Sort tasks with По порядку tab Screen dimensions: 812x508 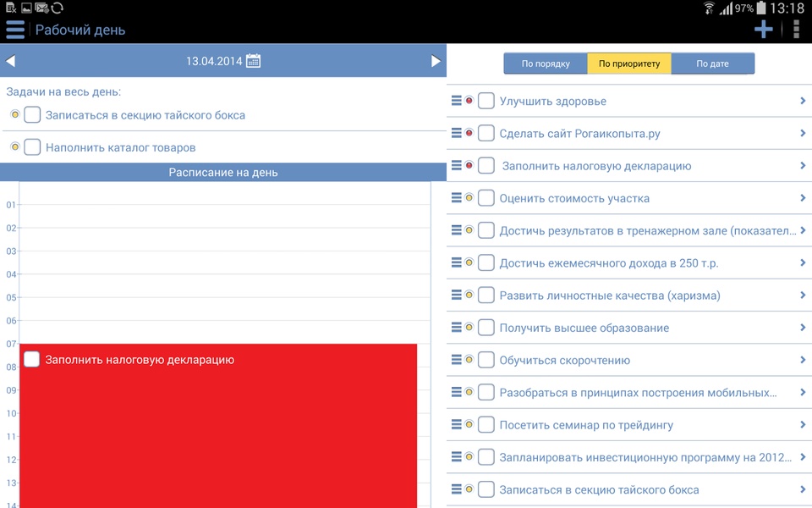[546, 63]
